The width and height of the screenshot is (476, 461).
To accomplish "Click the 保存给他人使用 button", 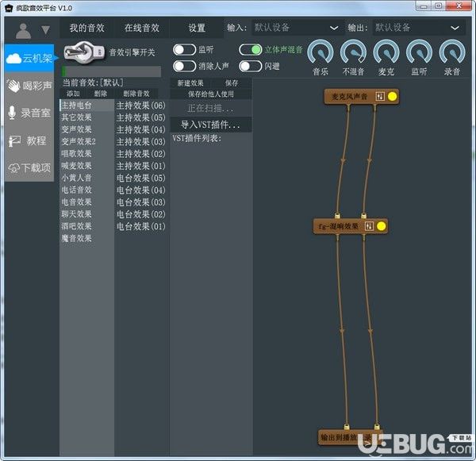I will click(211, 94).
